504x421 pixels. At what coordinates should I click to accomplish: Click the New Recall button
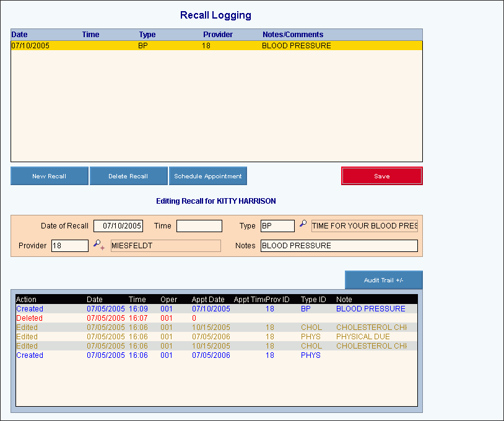pyautogui.click(x=50, y=176)
